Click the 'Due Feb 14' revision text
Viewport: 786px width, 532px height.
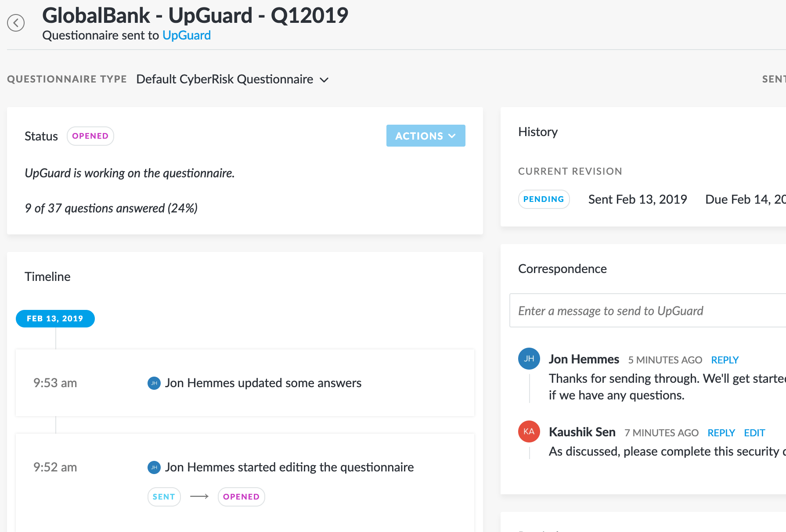746,199
